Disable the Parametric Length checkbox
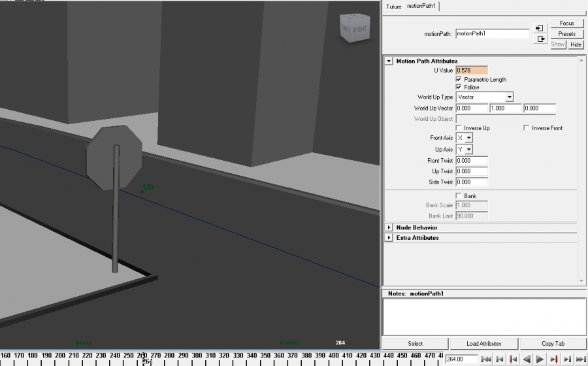The image size is (588, 366). coord(459,79)
